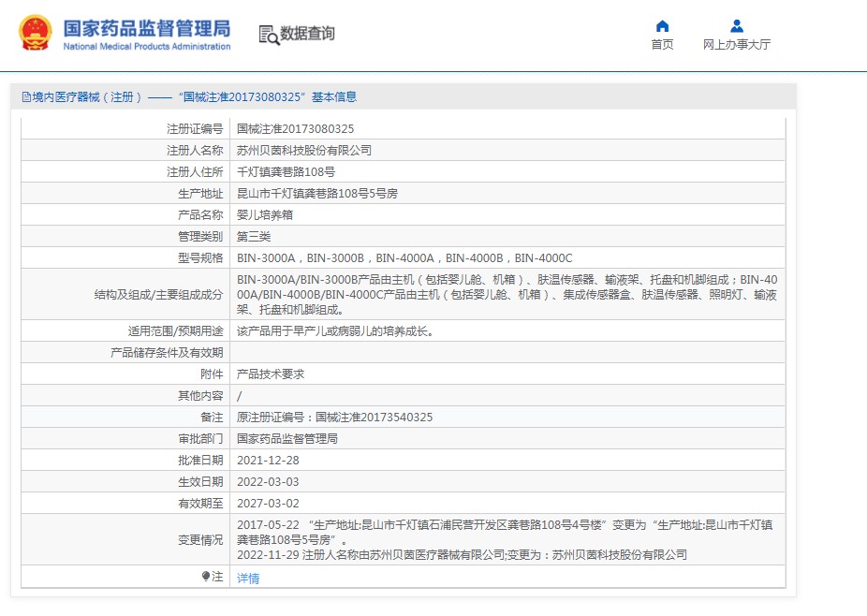
Task: Open the 网上办事大厅 text link
Action: pos(737,44)
